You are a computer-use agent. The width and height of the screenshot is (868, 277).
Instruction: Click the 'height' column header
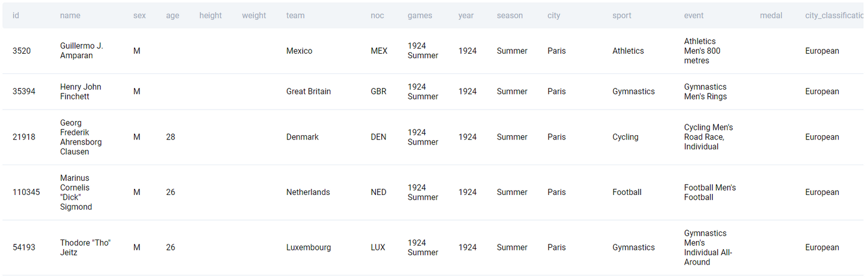click(210, 15)
